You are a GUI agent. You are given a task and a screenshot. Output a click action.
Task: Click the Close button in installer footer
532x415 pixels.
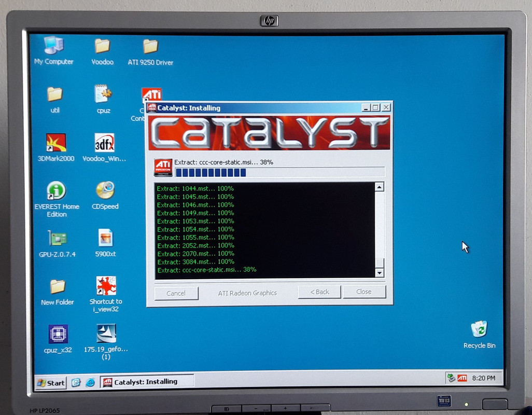364,292
